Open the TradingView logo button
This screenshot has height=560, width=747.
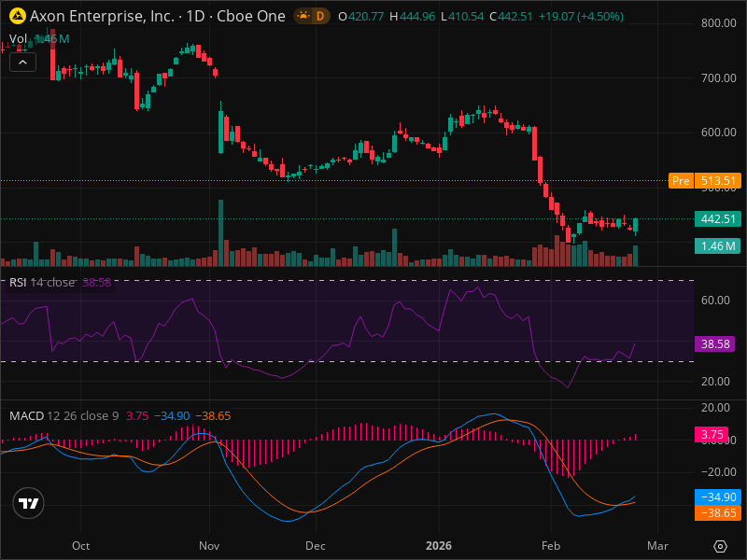[29, 503]
